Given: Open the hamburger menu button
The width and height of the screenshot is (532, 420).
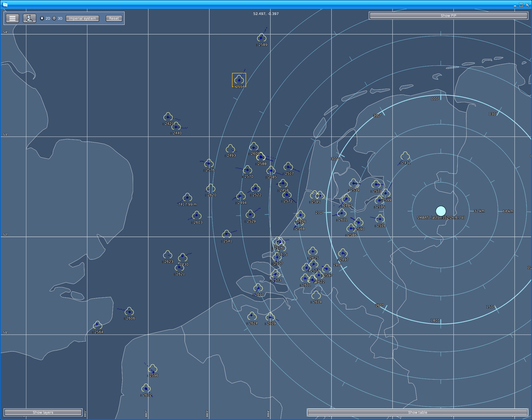Looking at the screenshot, I should (x=12, y=18).
